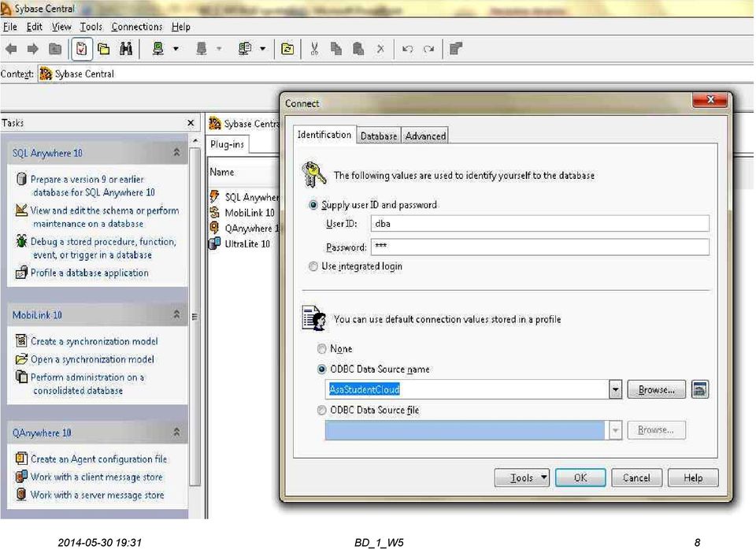Click Browse next to ODBC Data Source name
This screenshot has width=756, height=550.
click(x=656, y=389)
